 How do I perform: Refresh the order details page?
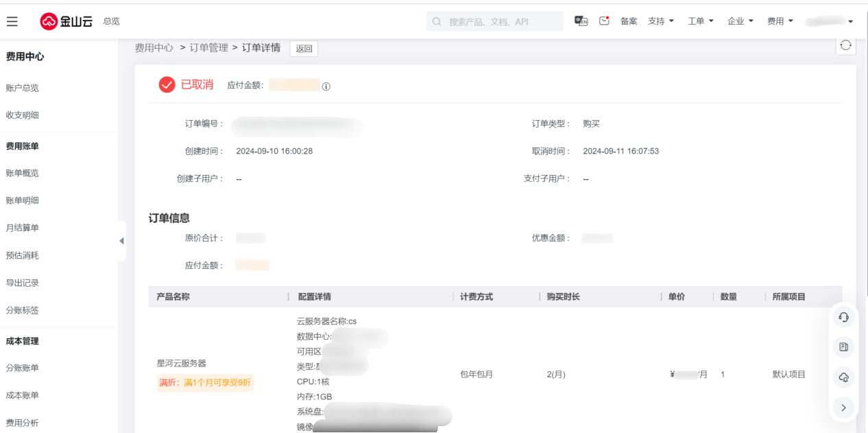845,45
